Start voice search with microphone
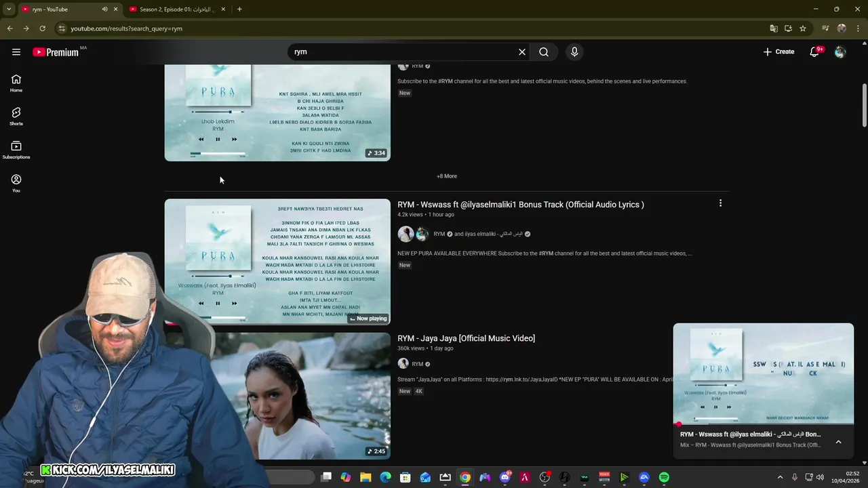The height and width of the screenshot is (488, 868). [574, 52]
